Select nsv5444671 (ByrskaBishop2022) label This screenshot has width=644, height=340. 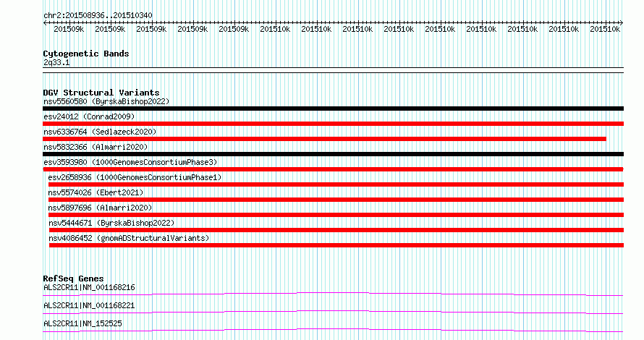[111, 223]
